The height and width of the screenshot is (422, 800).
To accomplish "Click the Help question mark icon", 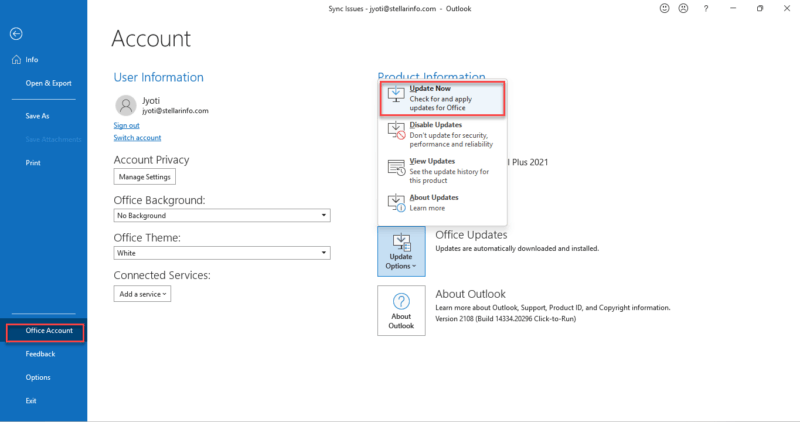I will [x=706, y=8].
